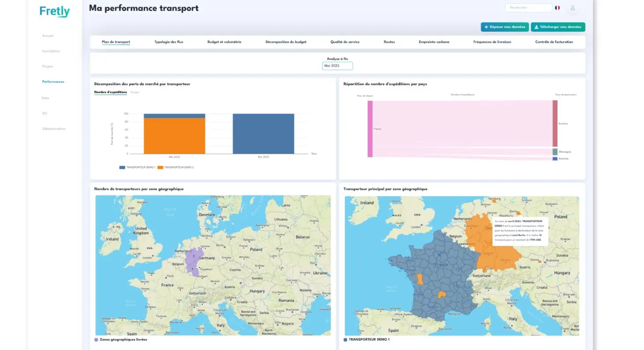Open the Contrôle de facturation tab
The height and width of the screenshot is (350, 644).
coord(554,42)
